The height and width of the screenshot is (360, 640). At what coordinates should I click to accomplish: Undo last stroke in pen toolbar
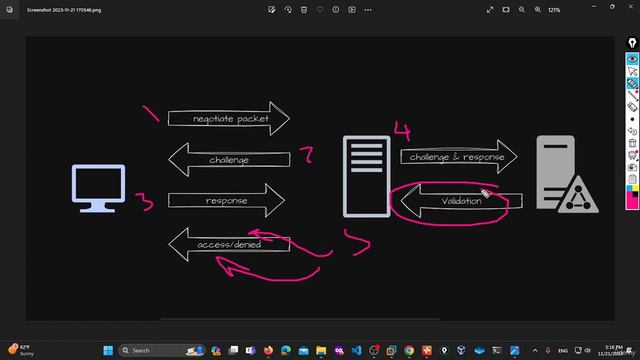pos(632,131)
